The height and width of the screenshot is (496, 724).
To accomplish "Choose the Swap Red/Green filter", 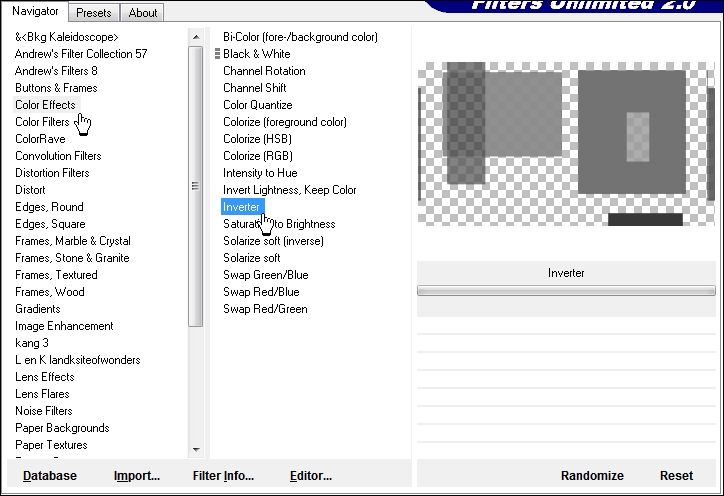I will click(265, 310).
